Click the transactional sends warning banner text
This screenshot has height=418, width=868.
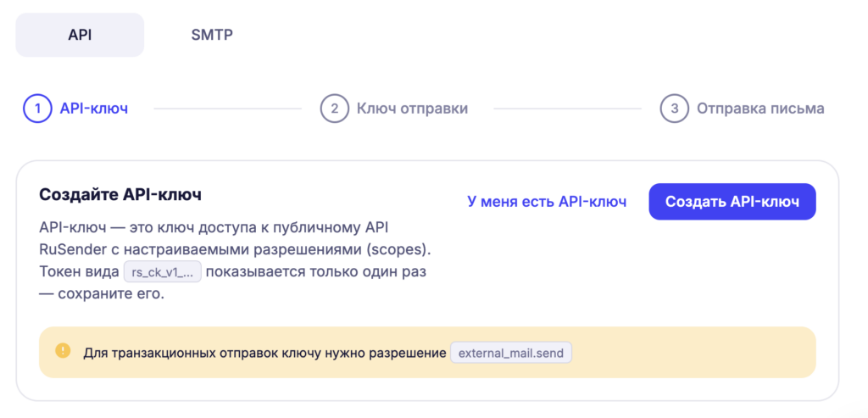[264, 354]
